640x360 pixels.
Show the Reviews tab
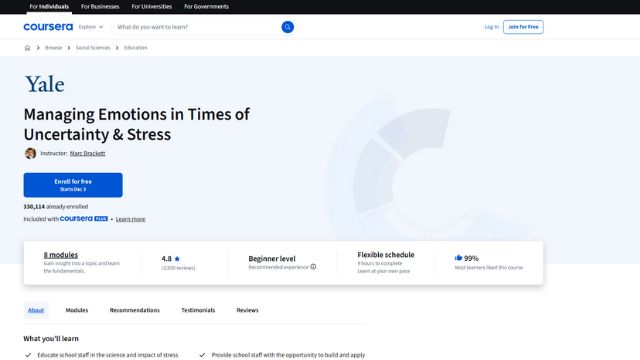pos(247,310)
